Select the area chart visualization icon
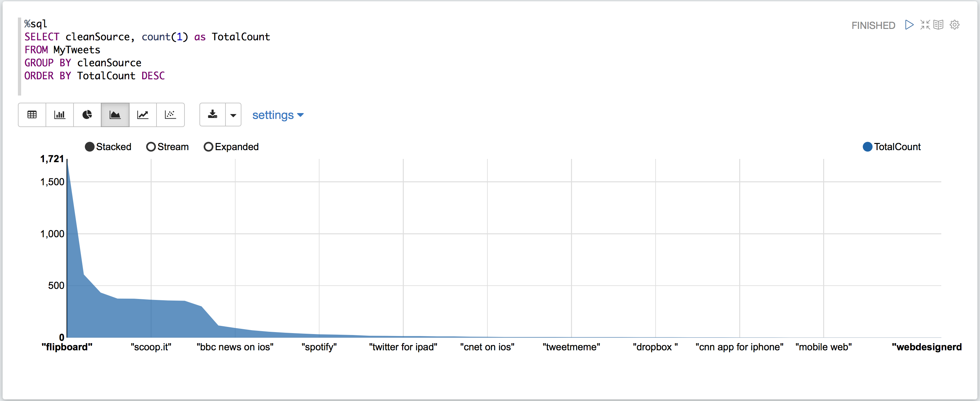The height and width of the screenshot is (401, 980). pos(115,114)
